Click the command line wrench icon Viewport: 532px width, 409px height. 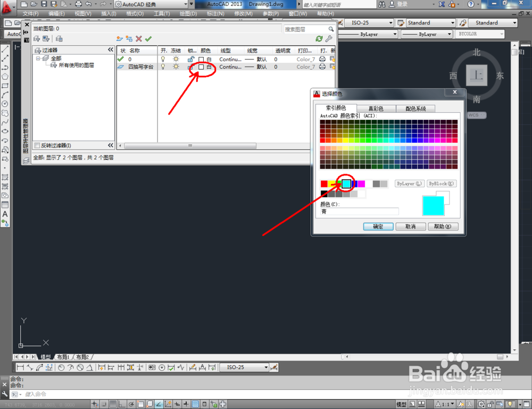pos(4,394)
